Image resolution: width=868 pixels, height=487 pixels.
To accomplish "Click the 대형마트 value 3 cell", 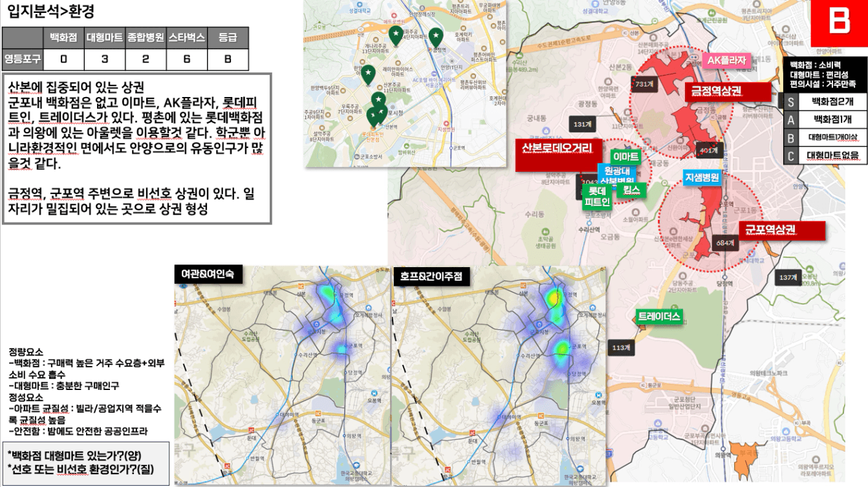I will pos(105,60).
